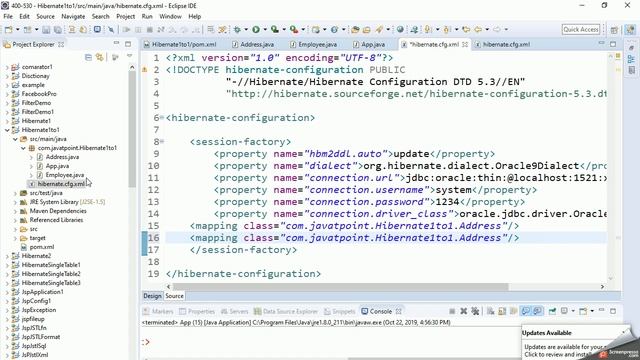
Task: Open the Navigate menu
Action: tap(73, 16)
